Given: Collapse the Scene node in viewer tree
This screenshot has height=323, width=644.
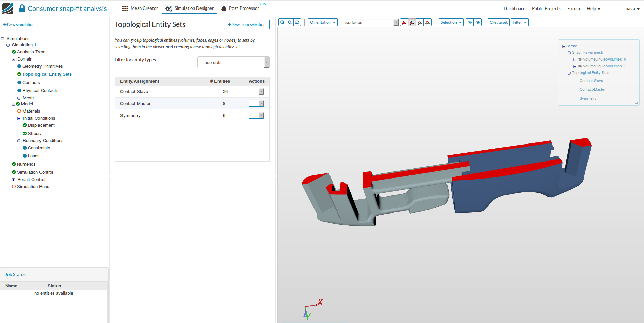Looking at the screenshot, I should point(564,46).
